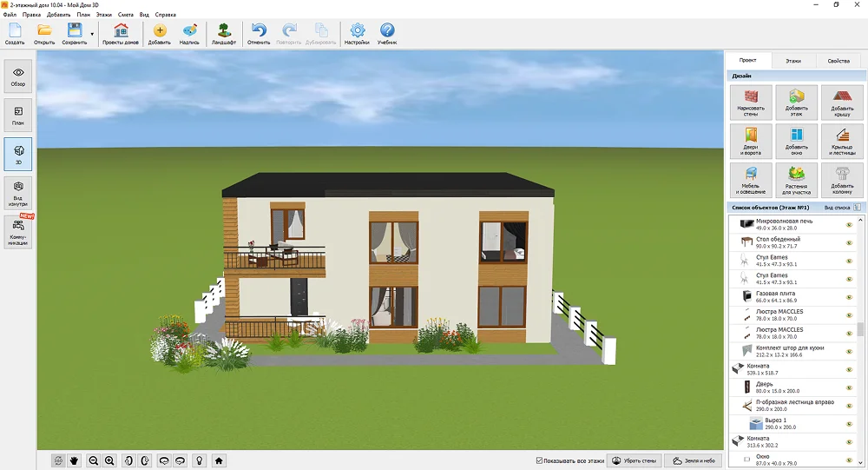This screenshot has width=868, height=470.
Task: Select Микроволновая печь row in object list
Action: coord(792,224)
